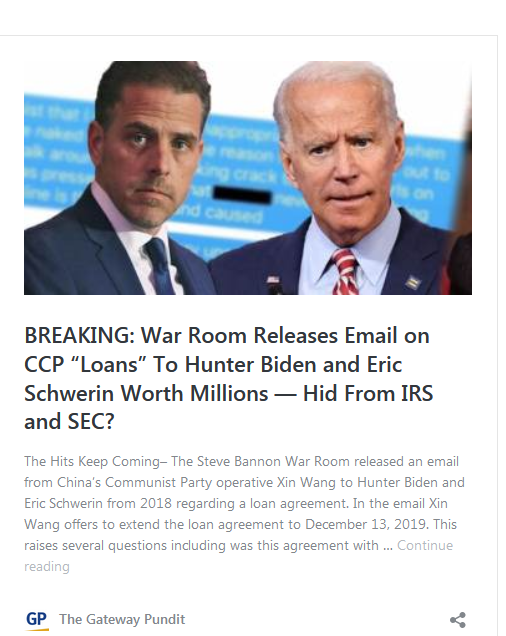The width and height of the screenshot is (506, 636).
Task: Click the dark blue tie in photo
Action: point(160,266)
